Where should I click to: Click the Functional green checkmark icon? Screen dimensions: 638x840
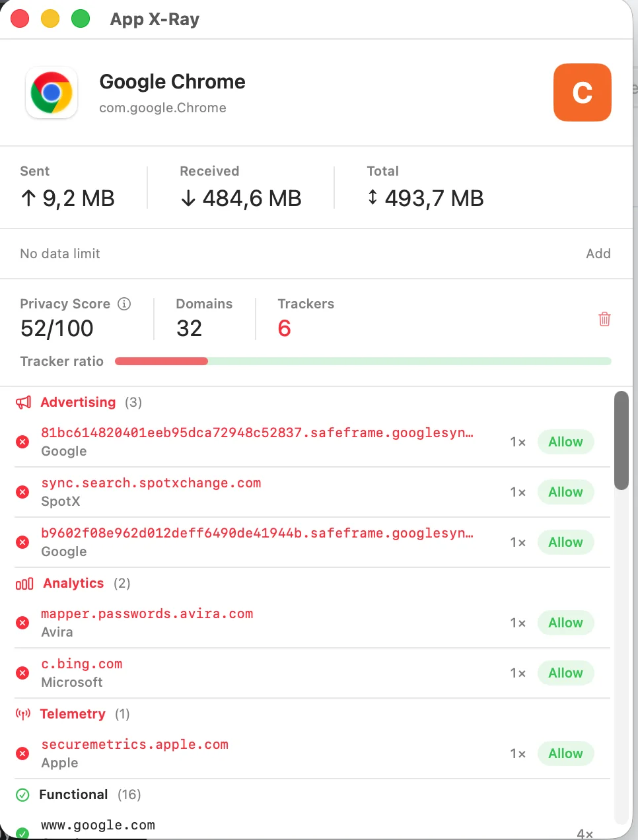(22, 794)
